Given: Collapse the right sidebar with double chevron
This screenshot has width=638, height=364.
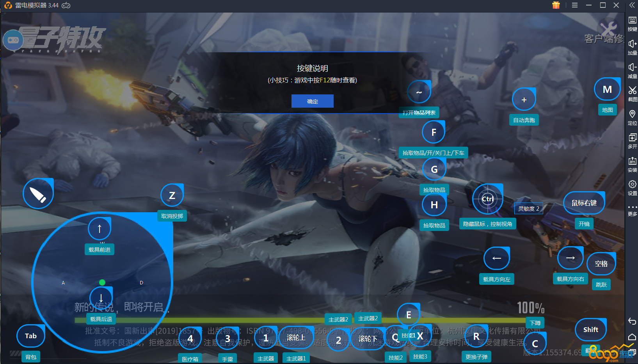Looking at the screenshot, I should coord(632,5).
